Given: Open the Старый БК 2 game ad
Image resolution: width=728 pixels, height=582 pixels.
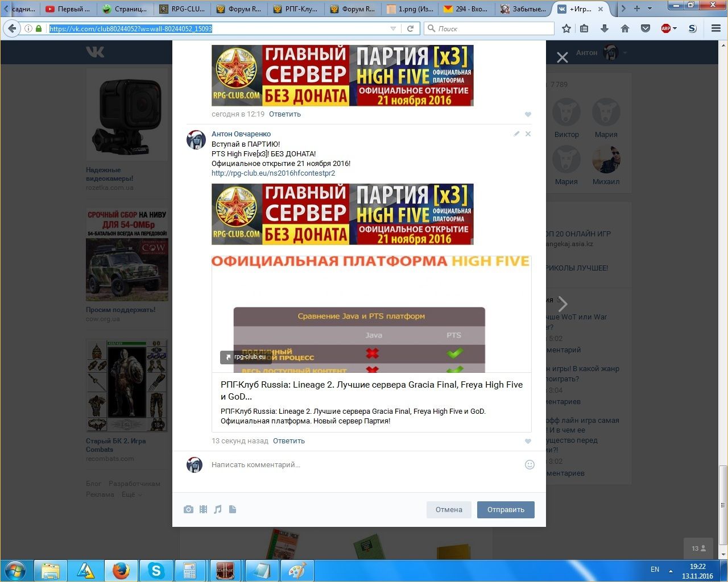Looking at the screenshot, I should point(127,401).
